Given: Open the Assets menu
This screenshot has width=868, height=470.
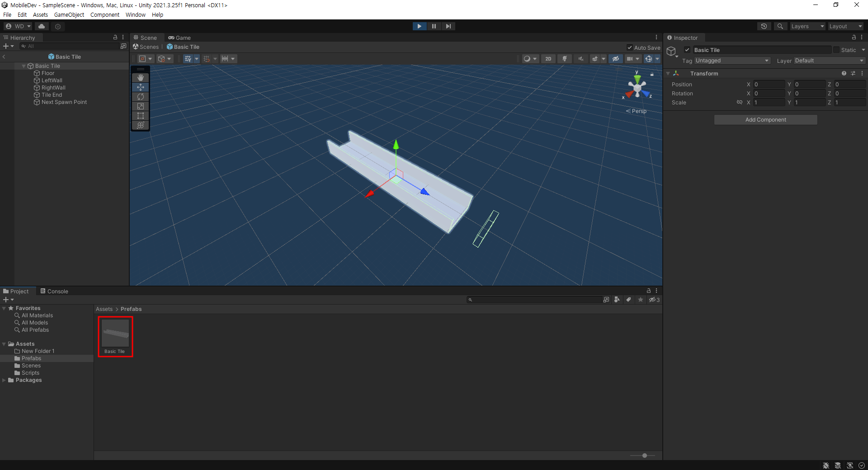Looking at the screenshot, I should pos(40,15).
